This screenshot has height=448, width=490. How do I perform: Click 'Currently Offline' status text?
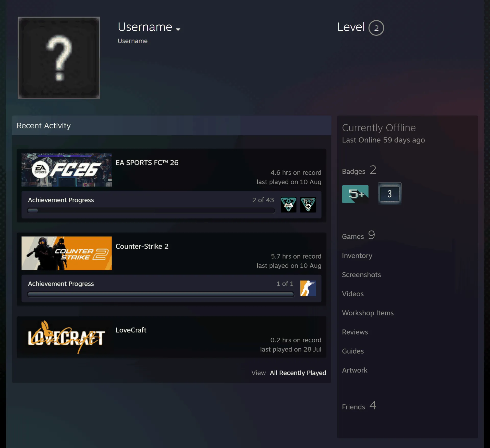point(379,128)
